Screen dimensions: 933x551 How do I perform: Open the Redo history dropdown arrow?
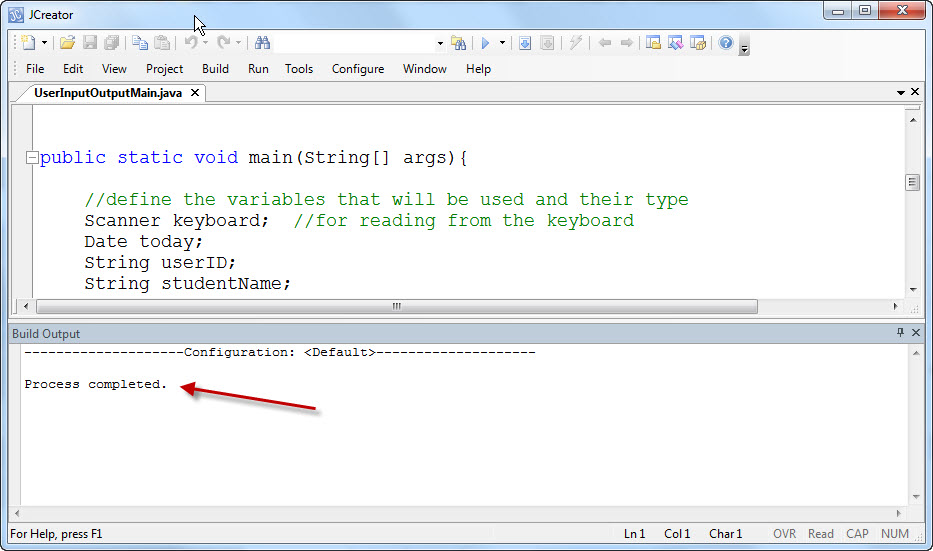pos(238,43)
